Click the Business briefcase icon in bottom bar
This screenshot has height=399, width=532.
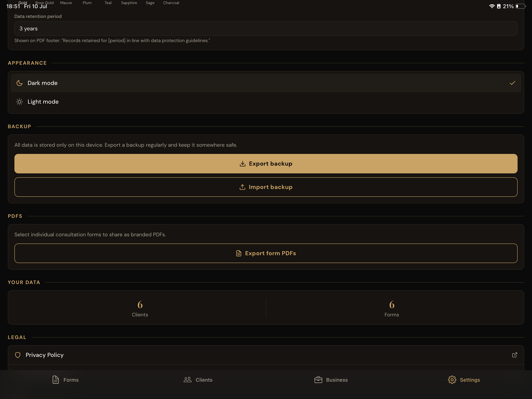coord(318,380)
